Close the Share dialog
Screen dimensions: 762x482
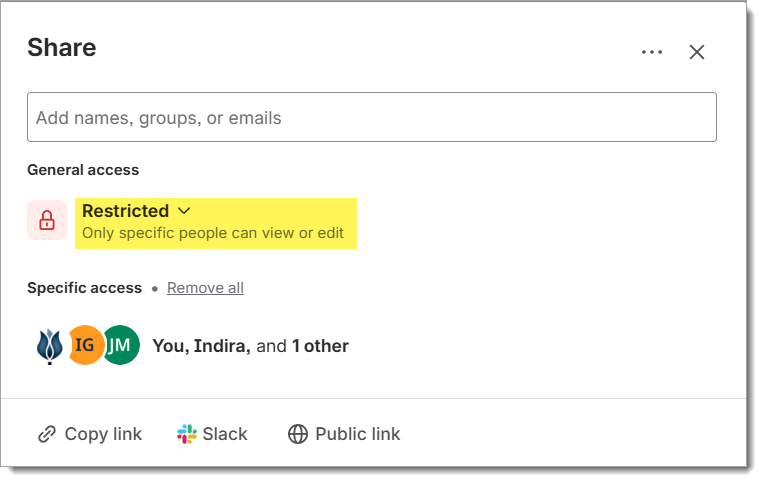pos(697,52)
